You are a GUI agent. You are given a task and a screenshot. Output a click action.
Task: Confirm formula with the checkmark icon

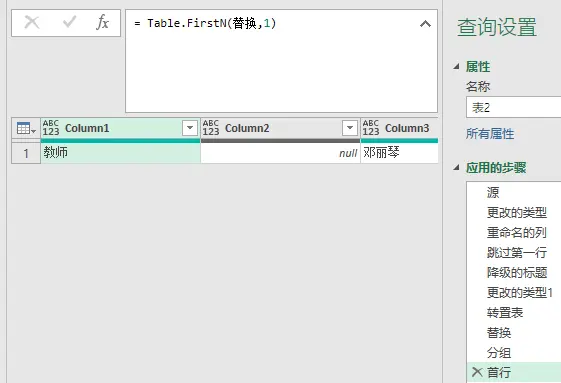click(69, 23)
